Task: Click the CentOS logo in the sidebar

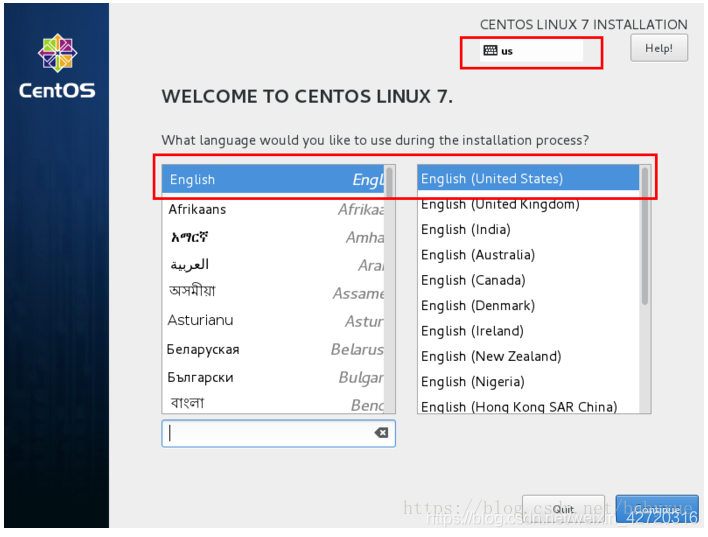Action: pos(57,66)
